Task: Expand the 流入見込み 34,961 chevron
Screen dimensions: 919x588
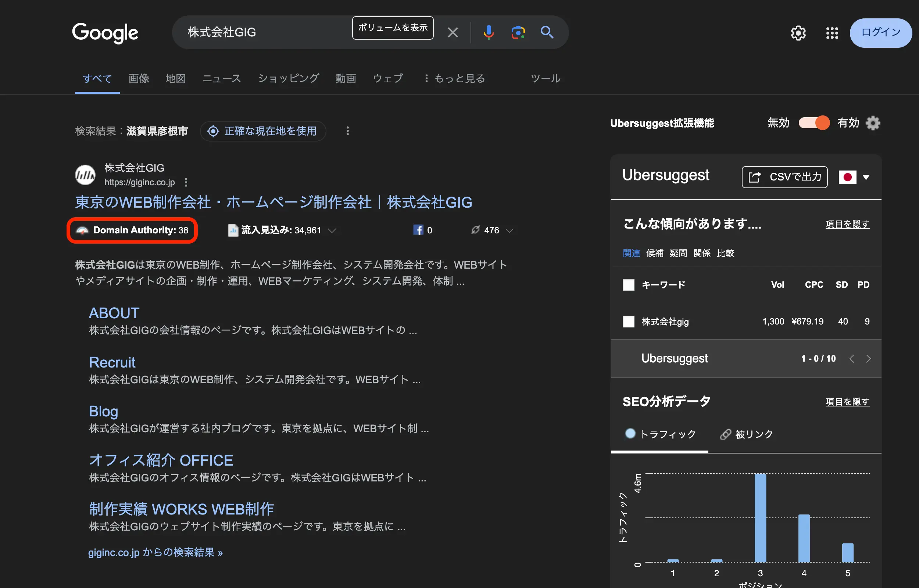Action: (332, 230)
